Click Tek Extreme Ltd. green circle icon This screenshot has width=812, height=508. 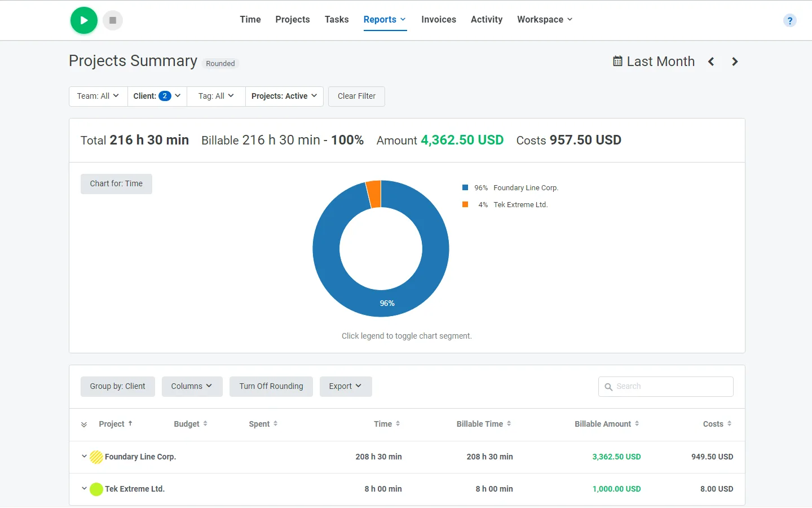tap(96, 489)
